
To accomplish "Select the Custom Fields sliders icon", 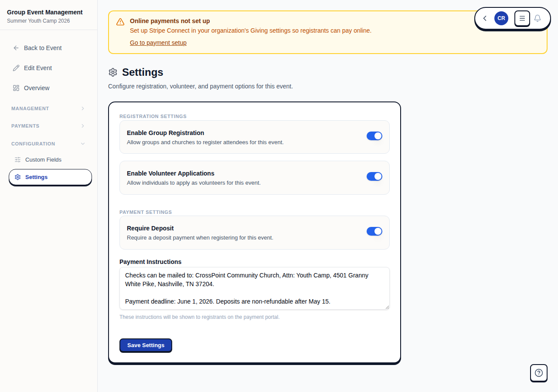I will point(18,159).
